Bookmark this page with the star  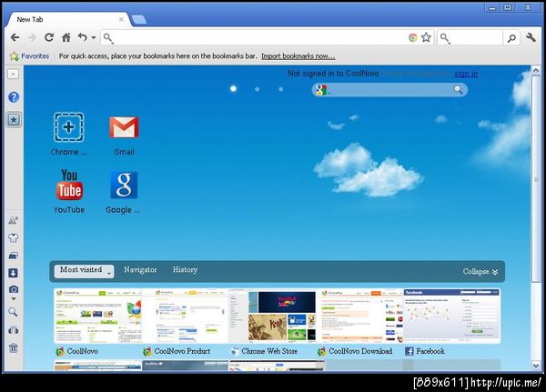click(426, 37)
